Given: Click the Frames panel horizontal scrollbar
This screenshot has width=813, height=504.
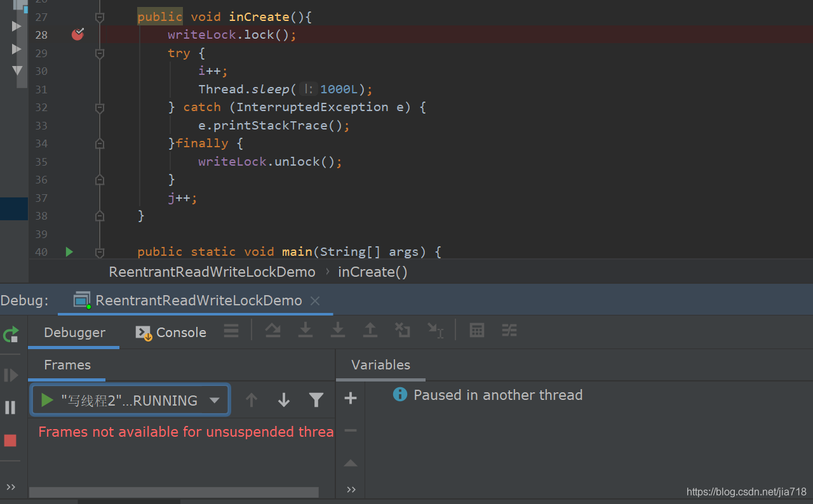Looking at the screenshot, I should click(x=173, y=492).
